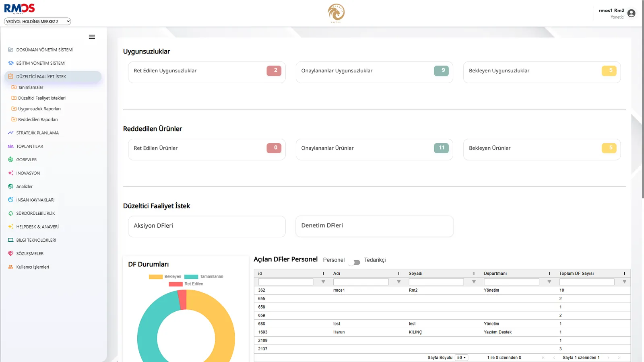
Task: Click the Soyadı column filter input
Action: [x=436, y=282]
